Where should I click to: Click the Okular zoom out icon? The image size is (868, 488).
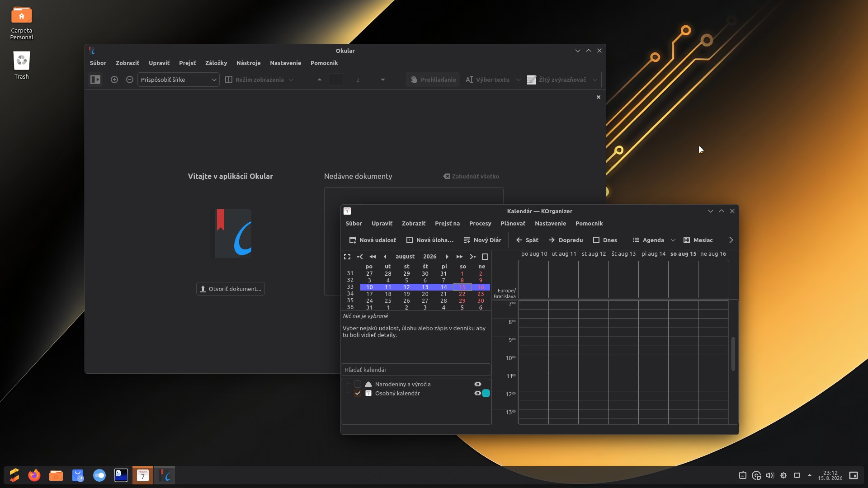pyautogui.click(x=130, y=80)
